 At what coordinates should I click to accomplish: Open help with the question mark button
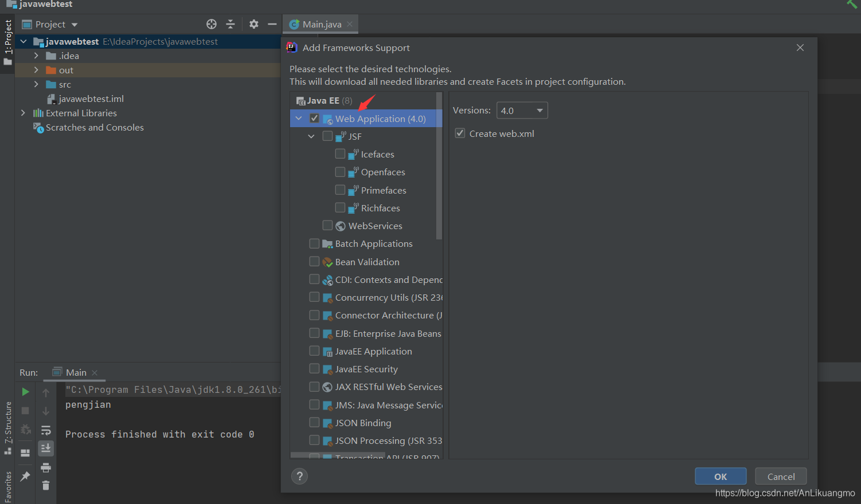pos(299,477)
